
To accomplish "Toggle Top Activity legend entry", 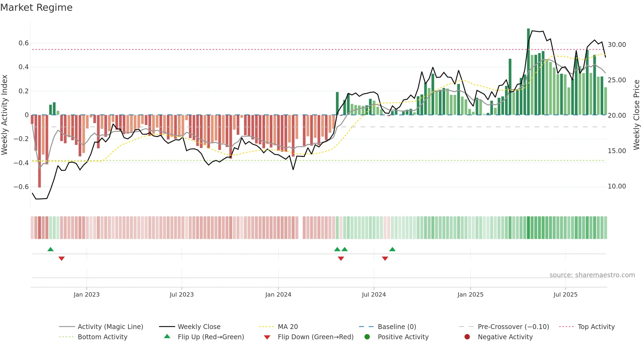I will (587, 327).
